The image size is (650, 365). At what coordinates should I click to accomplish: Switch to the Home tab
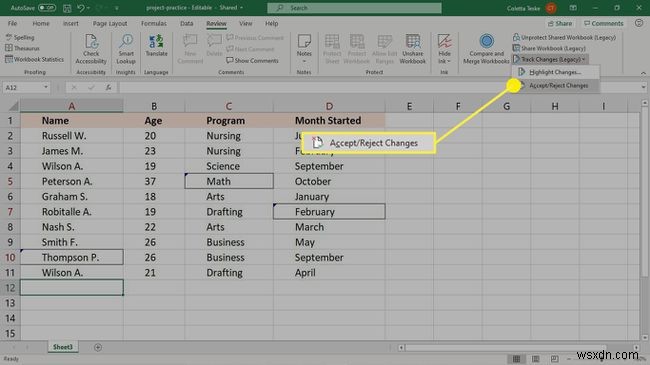click(41, 23)
